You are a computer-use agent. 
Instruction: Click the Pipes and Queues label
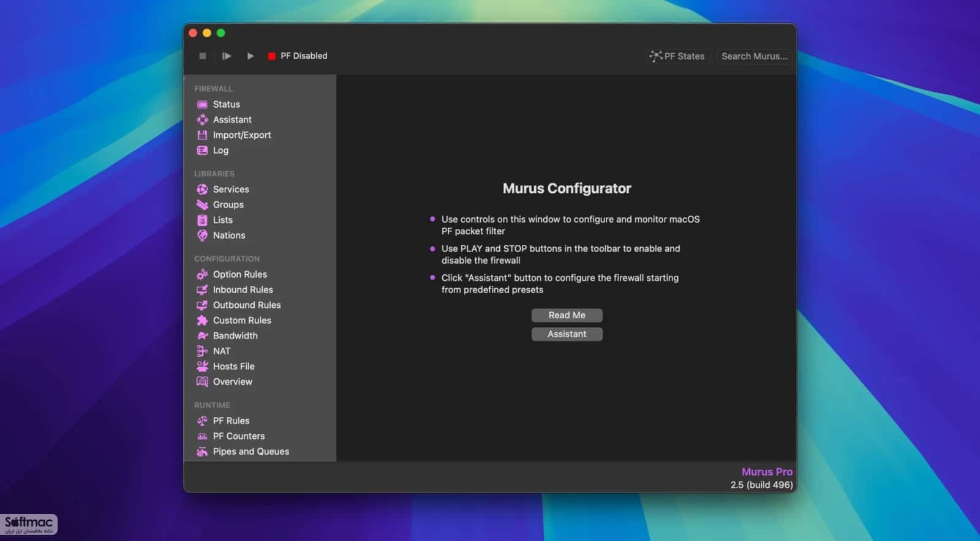[x=251, y=452]
